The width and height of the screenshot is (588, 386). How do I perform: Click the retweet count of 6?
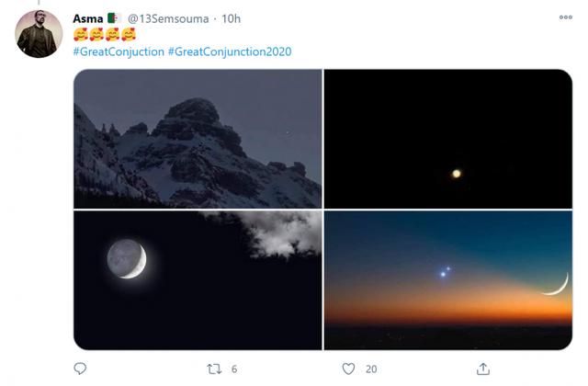pos(234,369)
